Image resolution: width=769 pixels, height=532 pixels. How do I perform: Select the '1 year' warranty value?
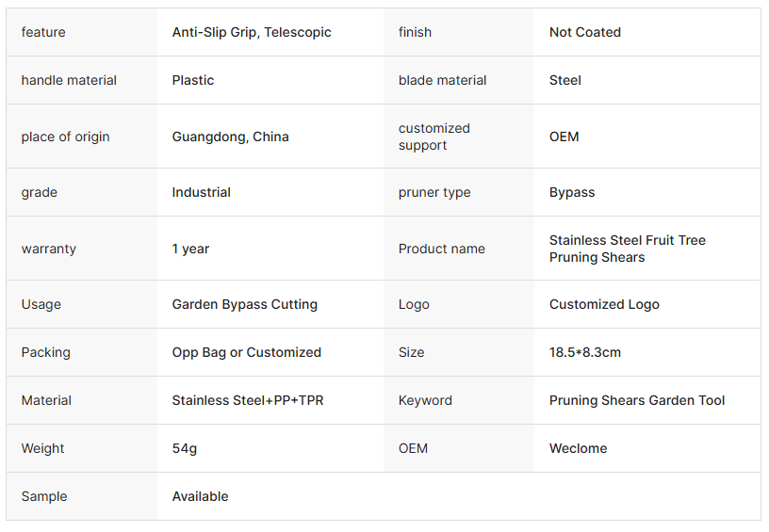click(191, 249)
